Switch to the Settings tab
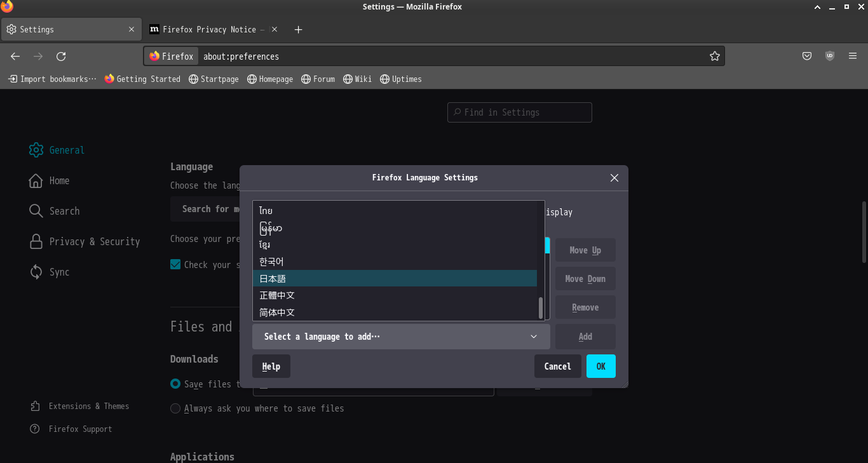This screenshot has width=868, height=463. (71, 29)
